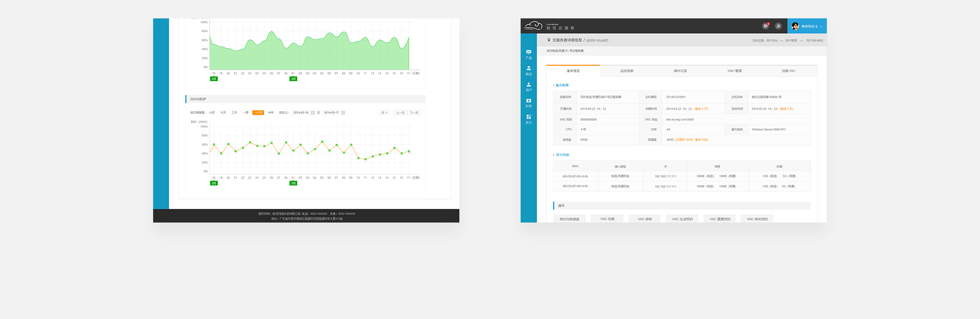This screenshot has height=319, width=980.
Task: Click the VNC 重置密码 button
Action: [x=720, y=219]
